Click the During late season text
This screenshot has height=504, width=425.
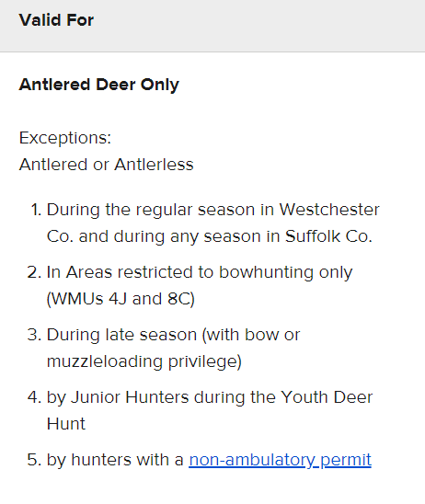[x=121, y=335]
